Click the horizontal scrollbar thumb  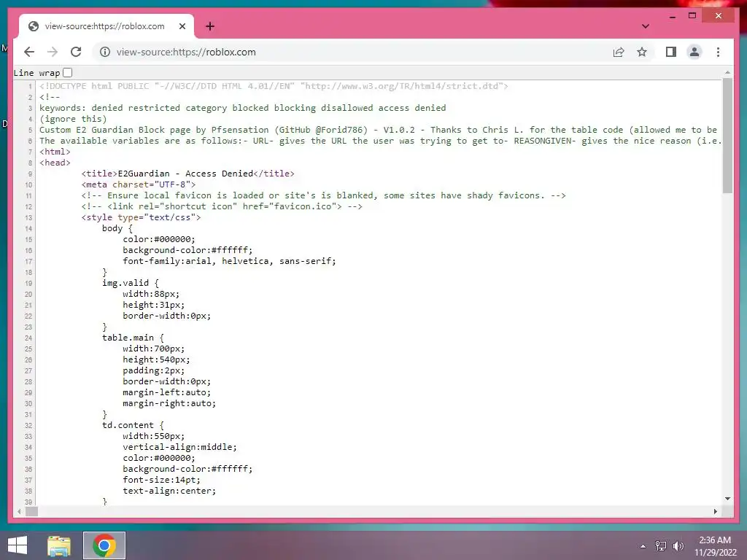(32, 511)
